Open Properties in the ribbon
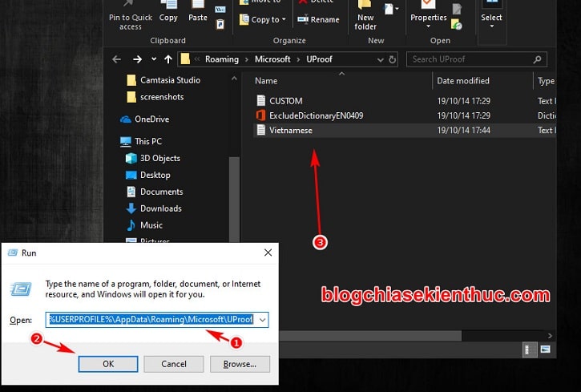The width and height of the screenshot is (581, 392). pos(429,14)
